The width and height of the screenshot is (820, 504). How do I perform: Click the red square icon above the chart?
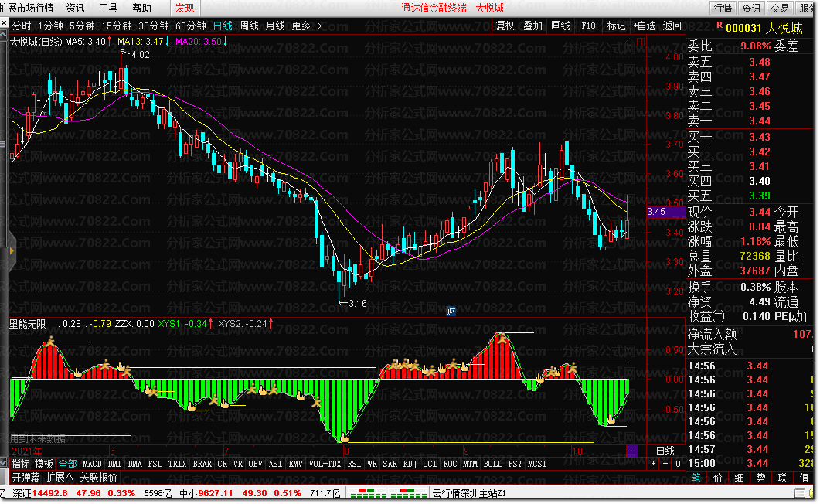click(x=641, y=42)
